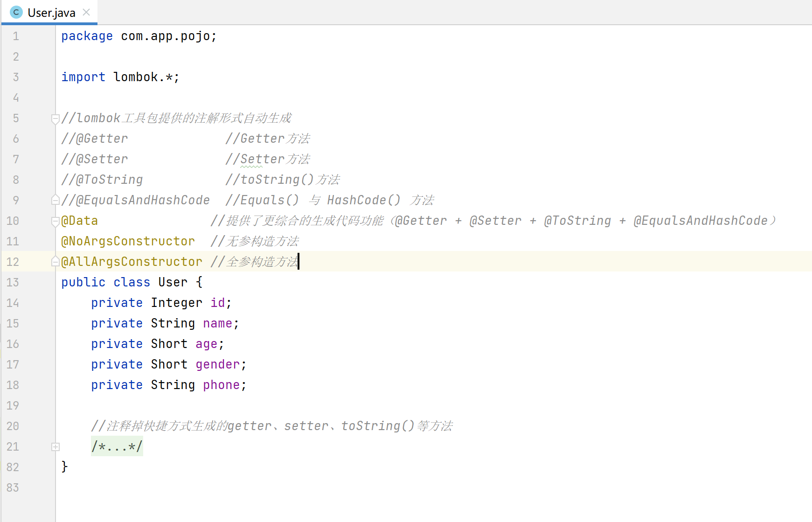Click class name User in declaration
The image size is (812, 522).
173,282
